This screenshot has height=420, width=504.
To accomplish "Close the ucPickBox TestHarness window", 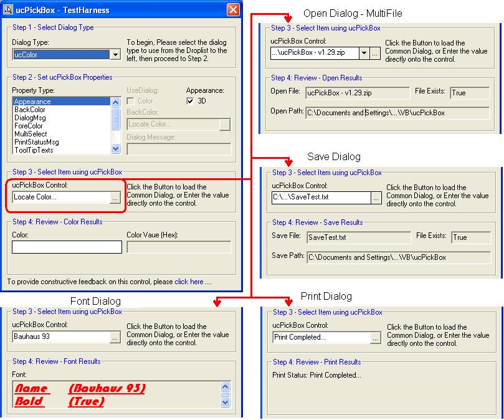I will pos(232,9).
